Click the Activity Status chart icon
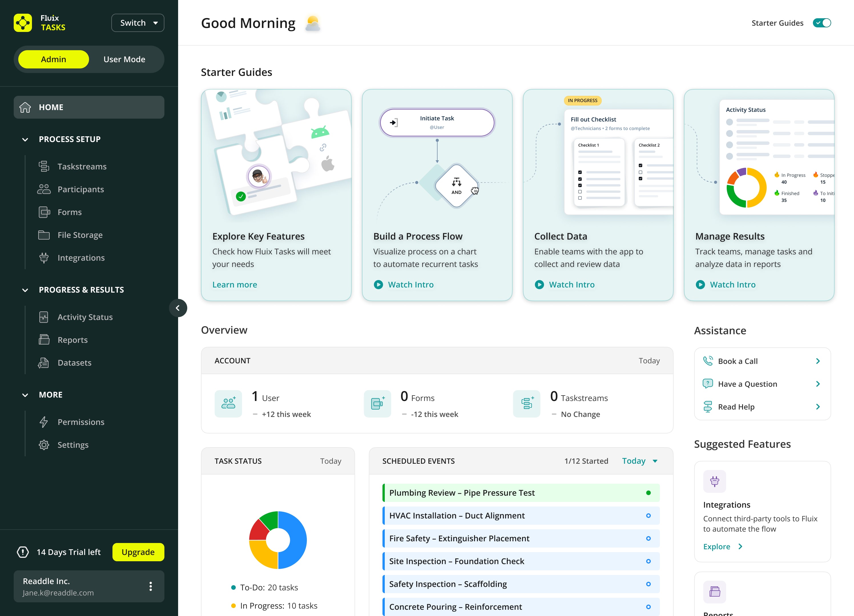Image resolution: width=854 pixels, height=616 pixels. click(44, 317)
